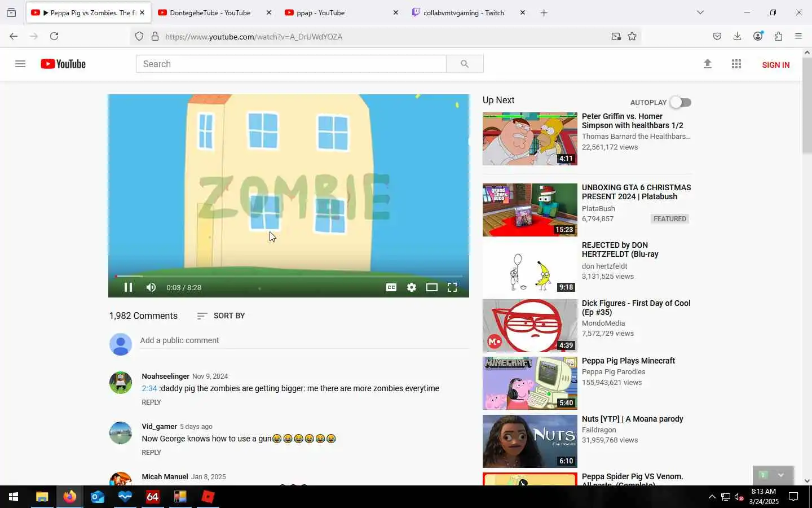This screenshot has height=508, width=812.
Task: Open Peter Griffin vs. Homer Simpson thumbnail
Action: (x=530, y=139)
